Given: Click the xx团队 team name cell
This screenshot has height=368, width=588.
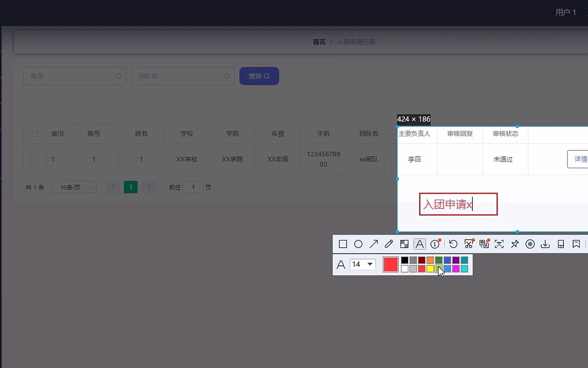Looking at the screenshot, I should click(x=369, y=159).
